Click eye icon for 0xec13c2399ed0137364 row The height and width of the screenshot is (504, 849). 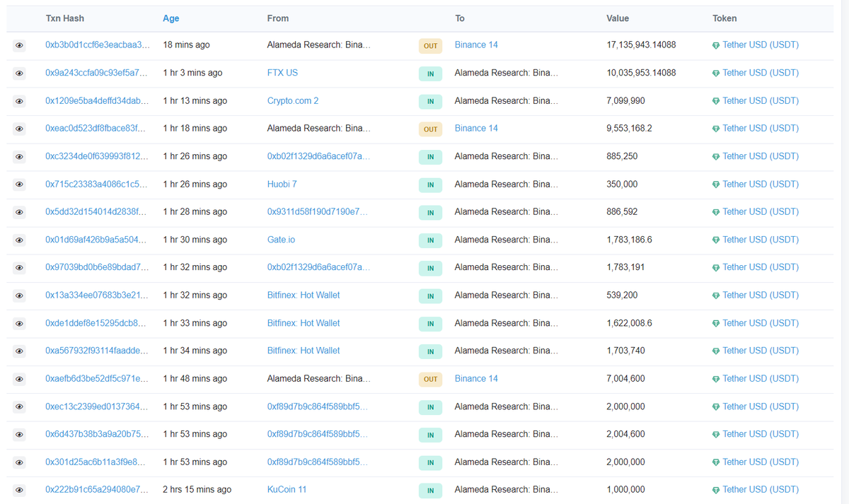19,406
